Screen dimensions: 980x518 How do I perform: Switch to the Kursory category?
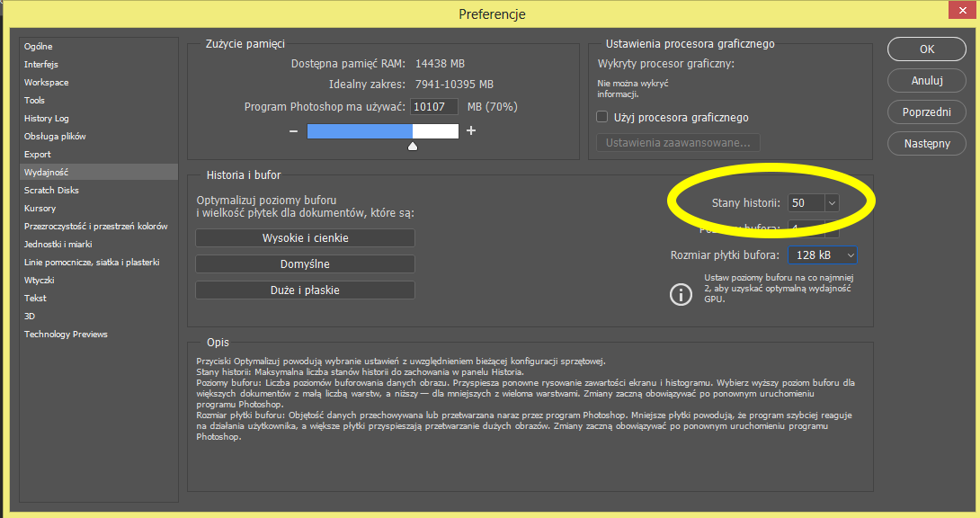tap(40, 208)
